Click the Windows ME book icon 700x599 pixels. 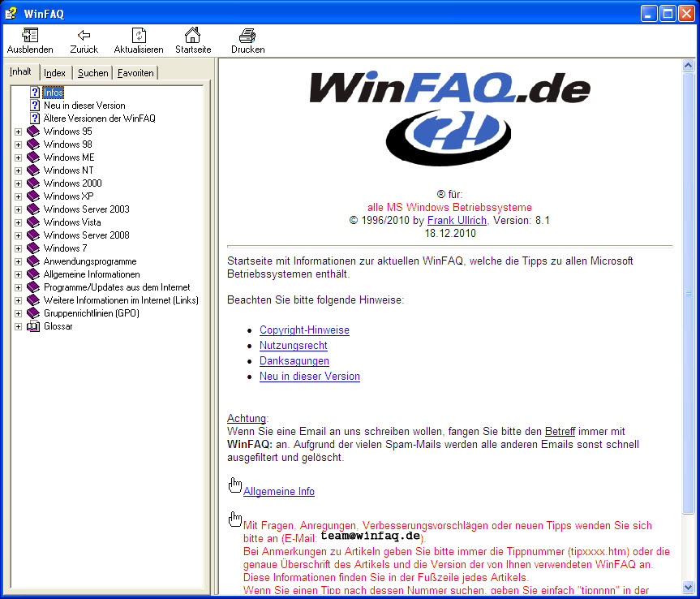[x=33, y=157]
